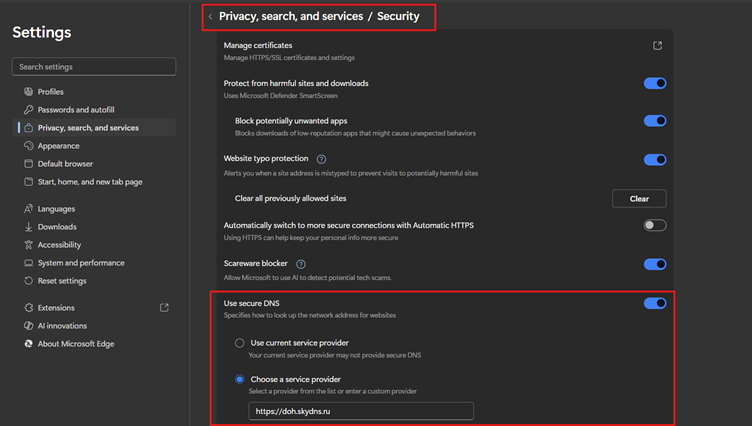Viewport: 752px width, 426px height.
Task: Disable Block potentially unwanted apps switch
Action: pos(654,121)
